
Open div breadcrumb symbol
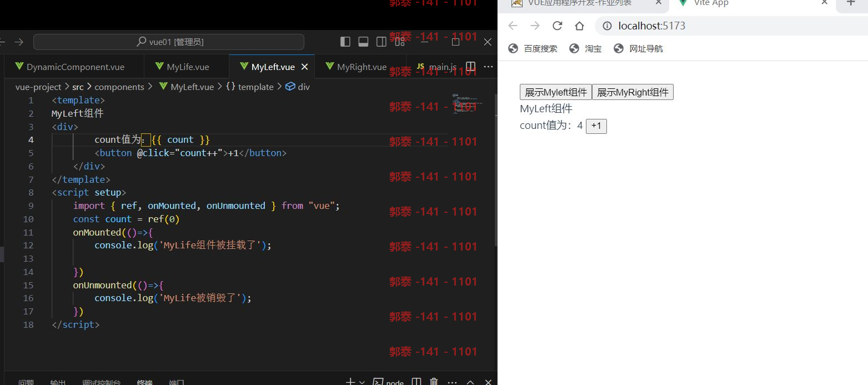point(304,87)
